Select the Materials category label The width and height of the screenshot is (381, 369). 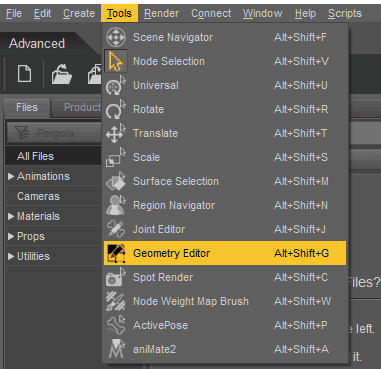(x=38, y=216)
